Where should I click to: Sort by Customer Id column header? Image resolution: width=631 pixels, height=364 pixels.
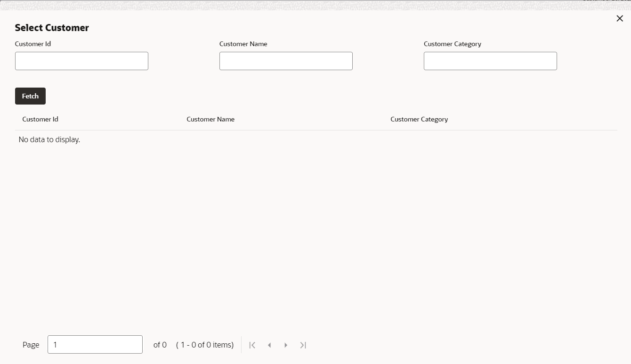(40, 119)
